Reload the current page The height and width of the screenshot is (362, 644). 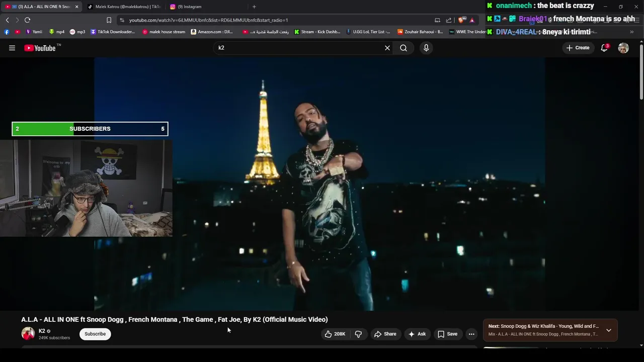pos(27,20)
